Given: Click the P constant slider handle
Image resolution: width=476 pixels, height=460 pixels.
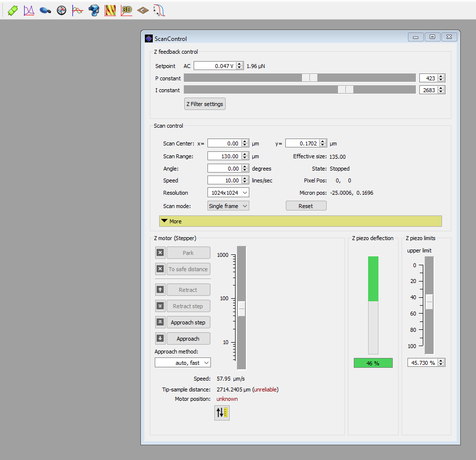Looking at the screenshot, I should [x=310, y=78].
